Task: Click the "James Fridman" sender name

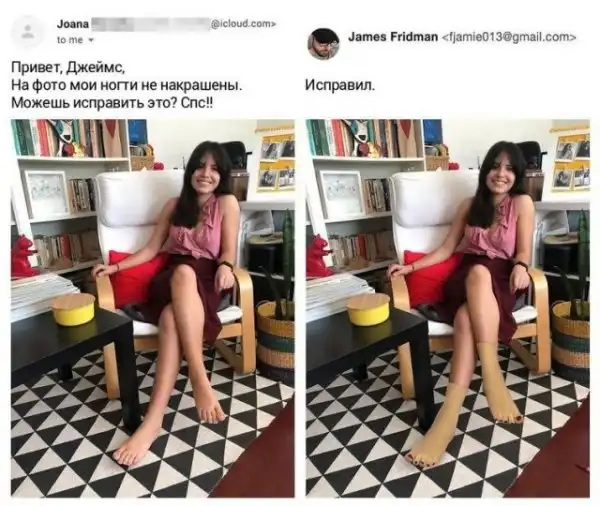Action: click(393, 37)
